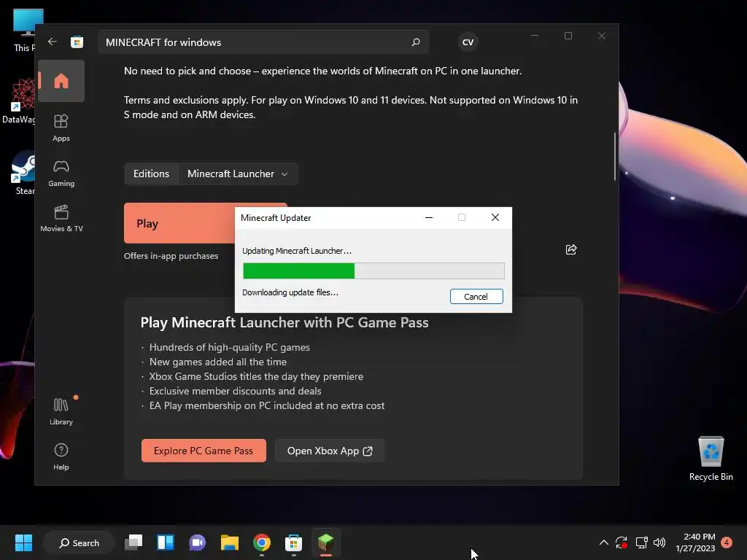Open File Explorer from the taskbar
The width and height of the screenshot is (747, 560).
pos(230,542)
